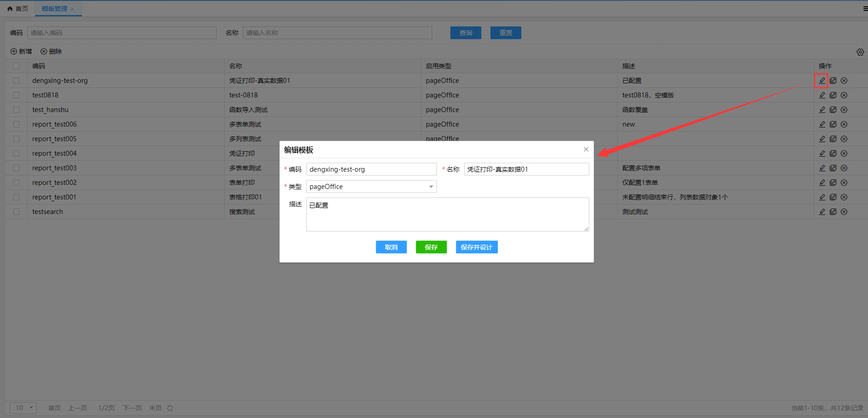
Task: Open the page size dropdown showing 10
Action: coord(23,408)
